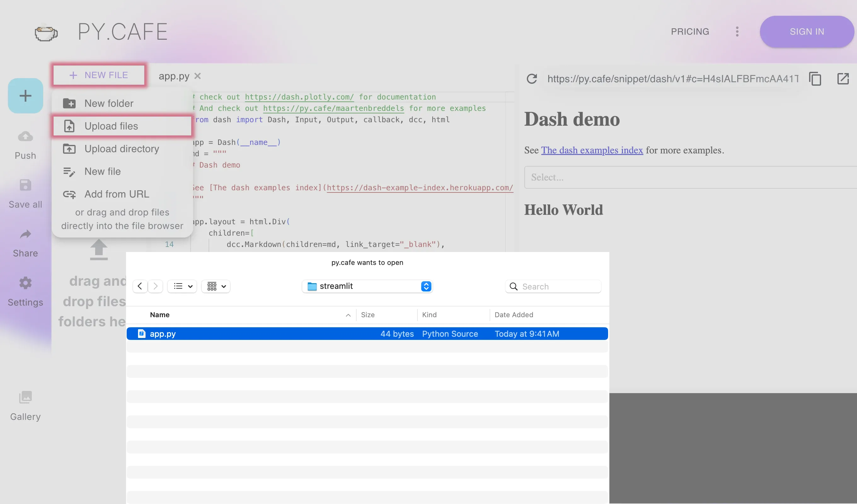Click the Gallery icon in the sidebar
The image size is (857, 504).
tap(25, 397)
